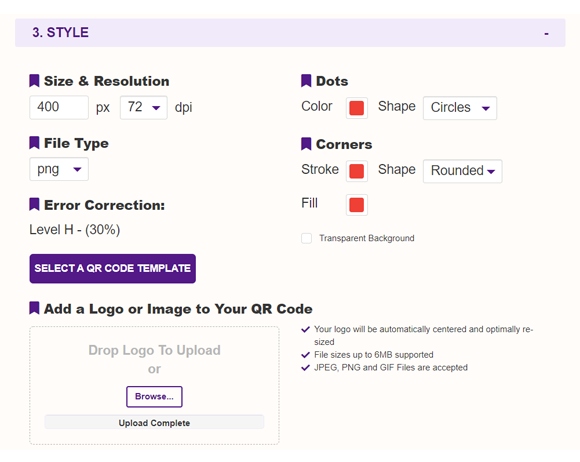Choose the Corners Fill color swatch
The height and width of the screenshot is (462, 580).
click(357, 205)
